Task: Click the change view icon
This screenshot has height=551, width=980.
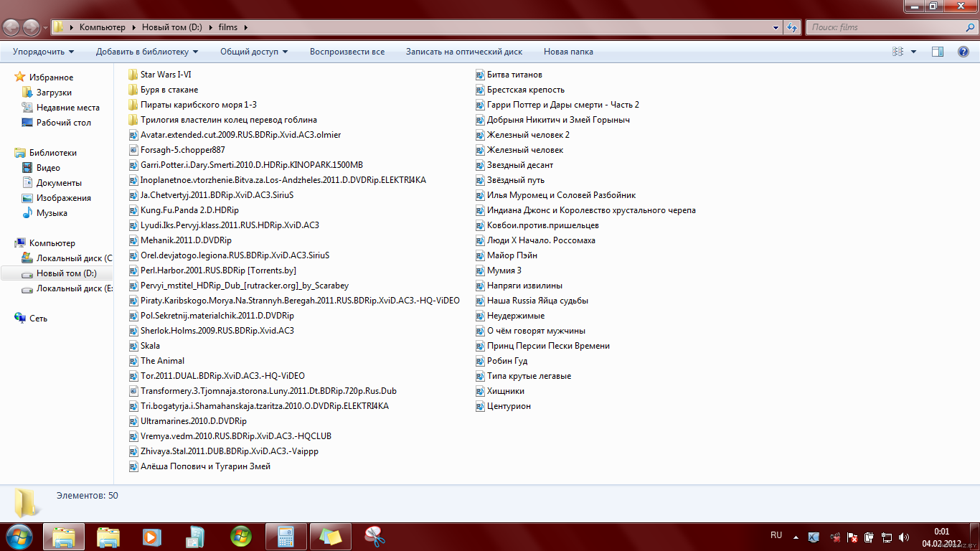Action: [x=897, y=52]
